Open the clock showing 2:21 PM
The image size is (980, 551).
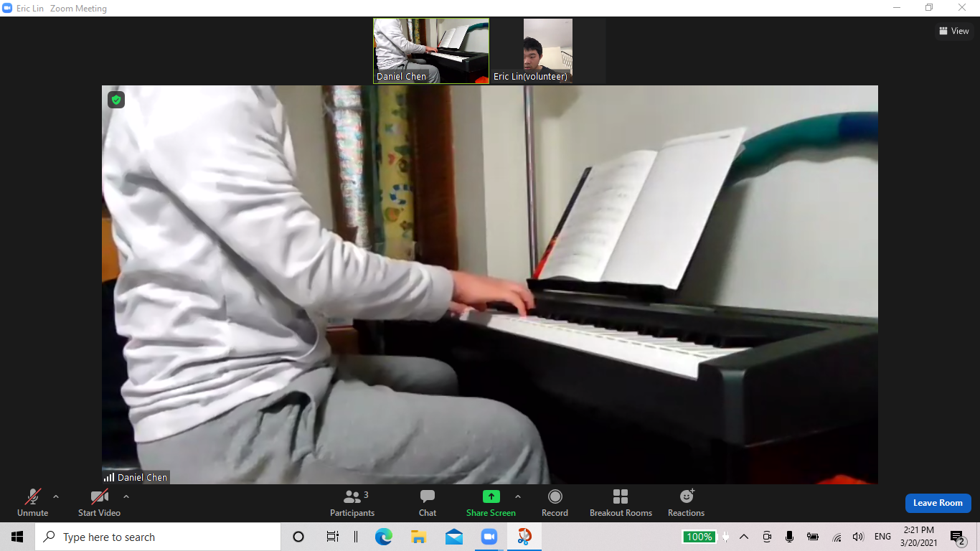(x=919, y=537)
